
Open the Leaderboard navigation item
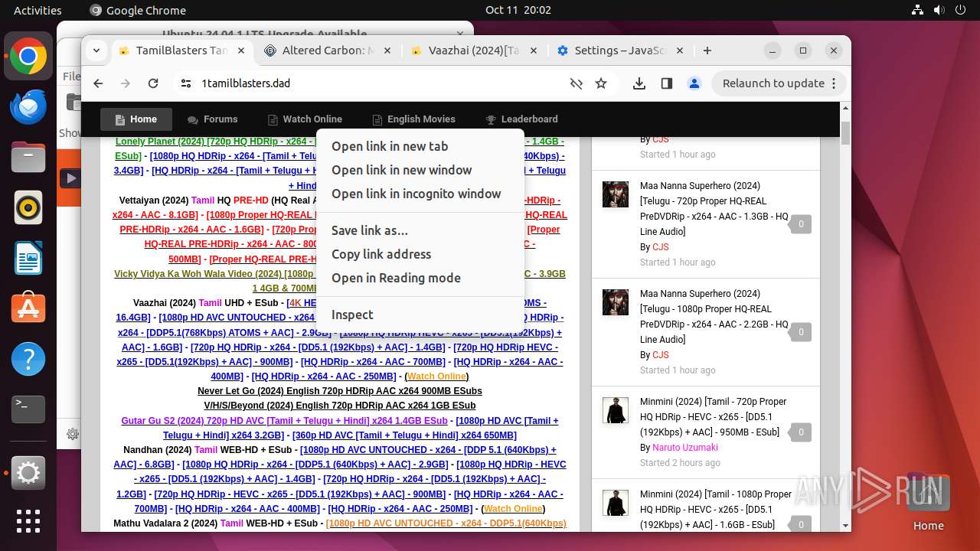point(521,119)
